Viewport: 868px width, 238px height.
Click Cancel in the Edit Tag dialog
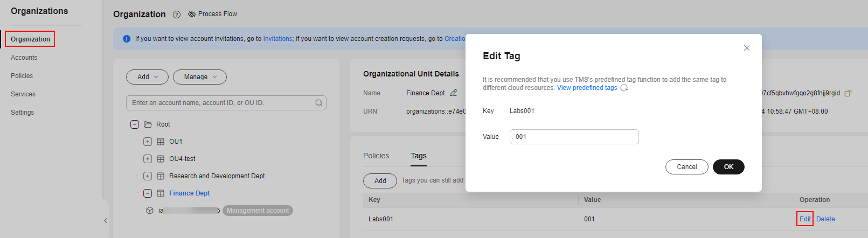point(687,167)
